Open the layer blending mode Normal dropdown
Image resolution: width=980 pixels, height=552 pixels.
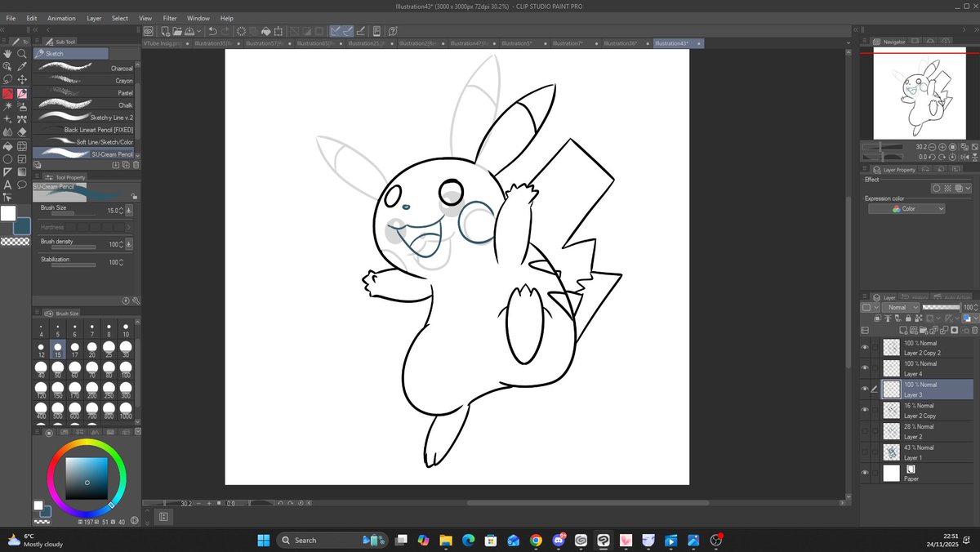(x=900, y=307)
